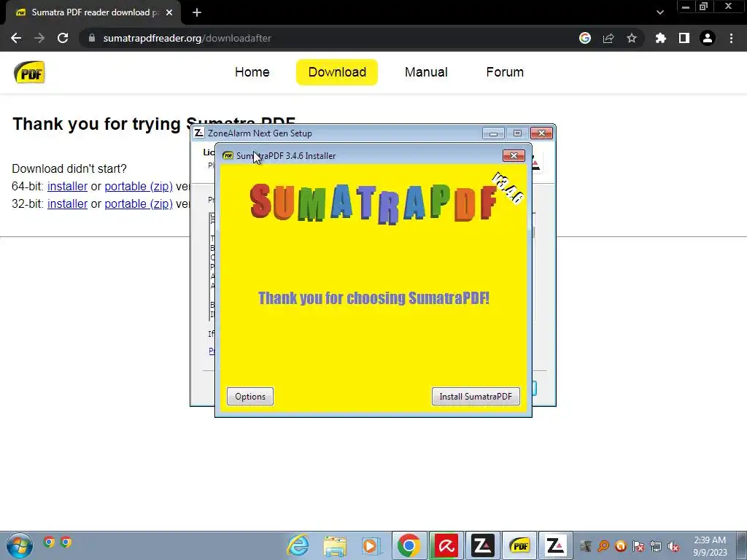
Task: Click 32-bit portable (zip) link
Action: (x=139, y=204)
